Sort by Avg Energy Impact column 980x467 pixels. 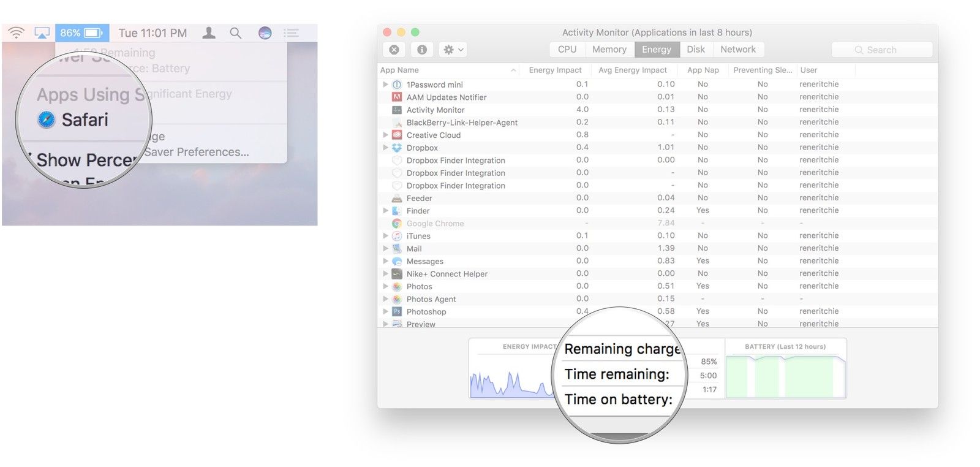point(632,70)
